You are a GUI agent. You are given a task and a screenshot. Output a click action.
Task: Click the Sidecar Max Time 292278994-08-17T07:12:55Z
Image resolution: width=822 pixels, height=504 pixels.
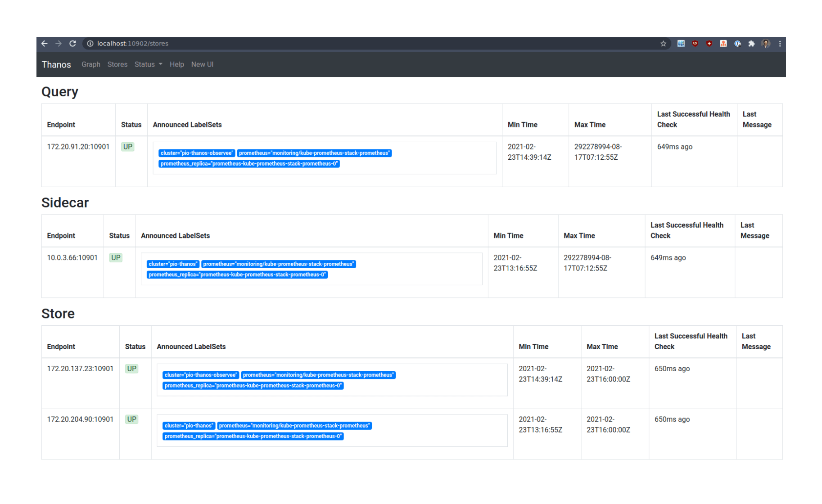tap(587, 263)
